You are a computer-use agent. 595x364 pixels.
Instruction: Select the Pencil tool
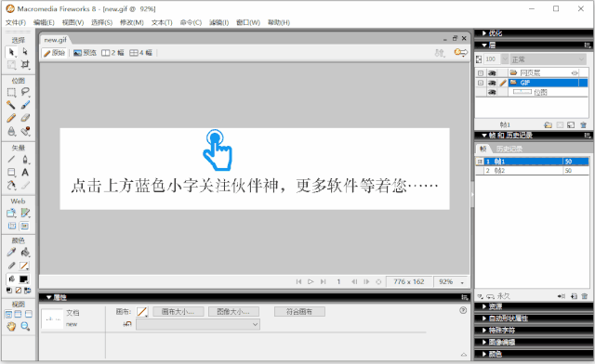click(11, 118)
